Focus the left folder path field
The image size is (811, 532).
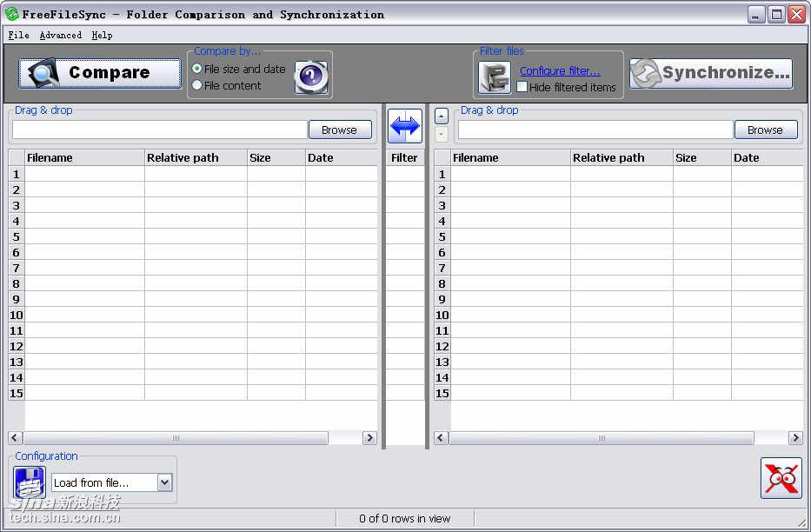click(x=159, y=130)
